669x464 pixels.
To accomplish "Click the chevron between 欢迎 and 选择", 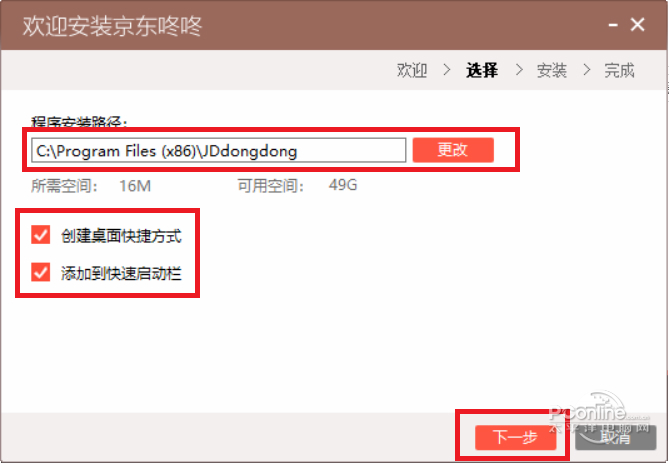I will click(x=447, y=70).
